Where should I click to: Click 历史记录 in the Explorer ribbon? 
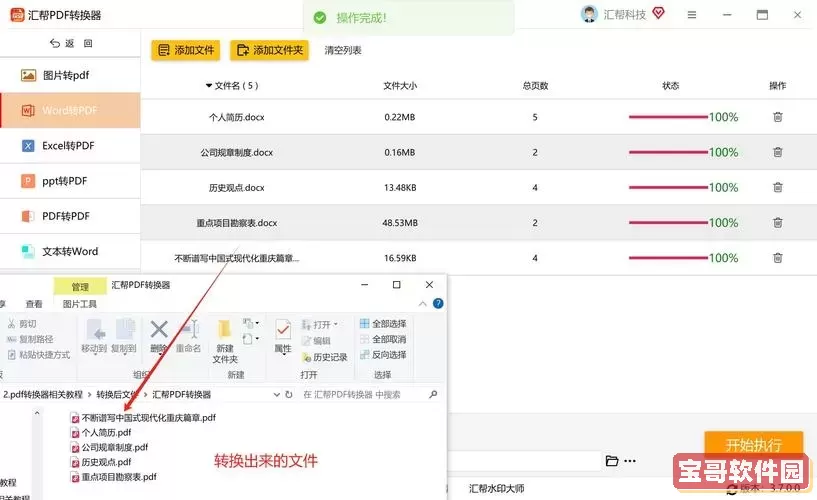[x=325, y=357]
